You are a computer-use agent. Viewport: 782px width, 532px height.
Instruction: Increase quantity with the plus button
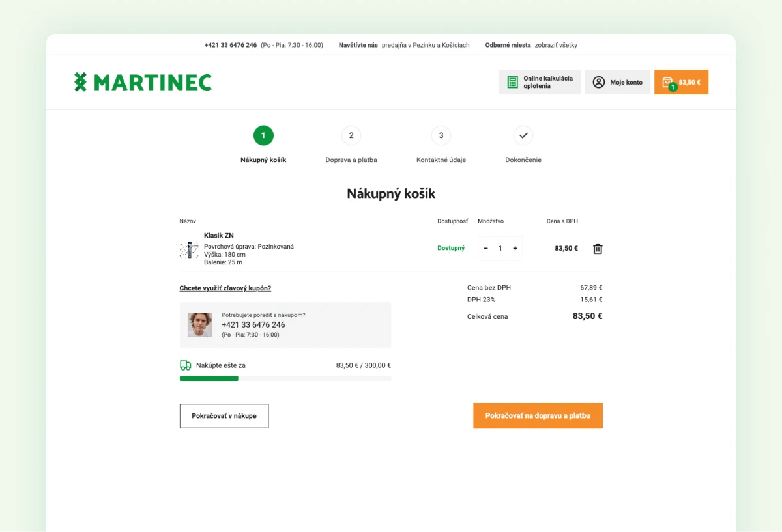click(515, 248)
